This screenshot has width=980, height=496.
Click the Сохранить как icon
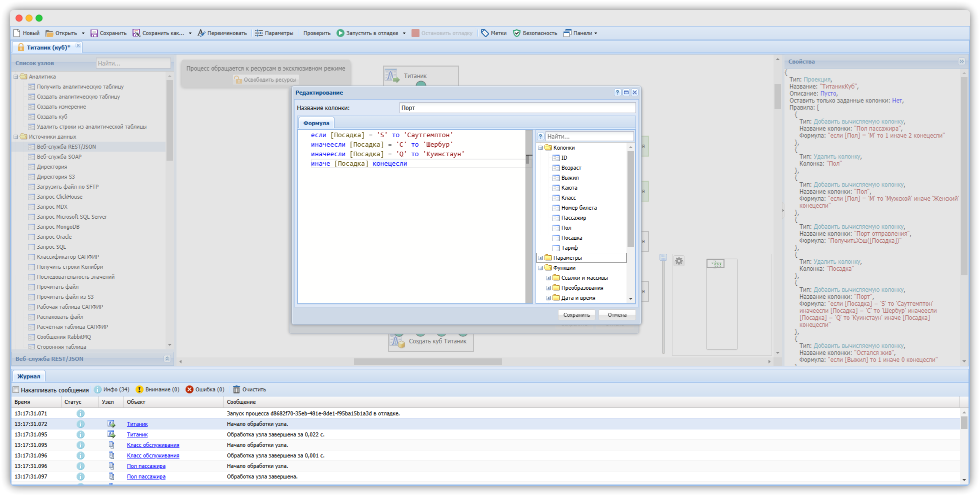pyautogui.click(x=136, y=33)
